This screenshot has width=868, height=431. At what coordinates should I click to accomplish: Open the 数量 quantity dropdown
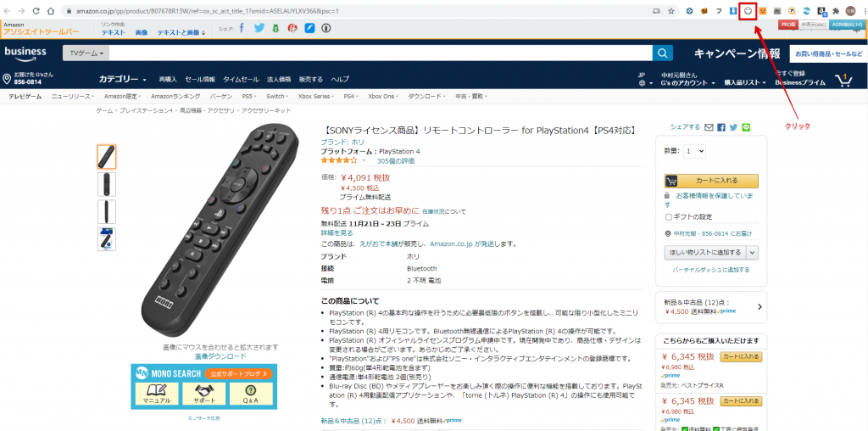[695, 151]
